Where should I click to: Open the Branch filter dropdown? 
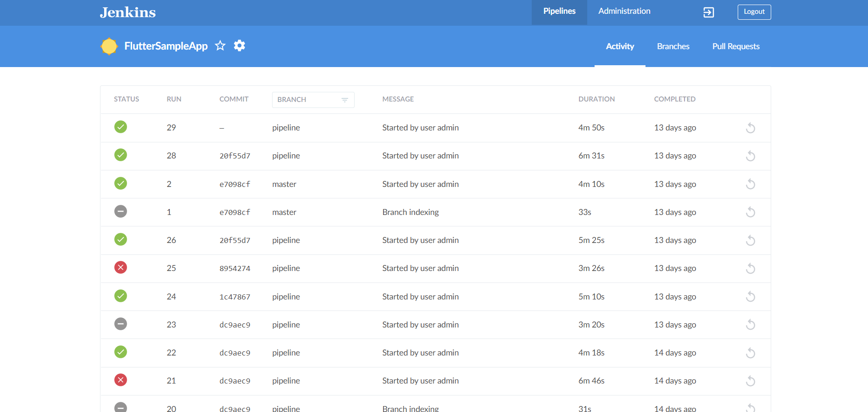point(313,100)
